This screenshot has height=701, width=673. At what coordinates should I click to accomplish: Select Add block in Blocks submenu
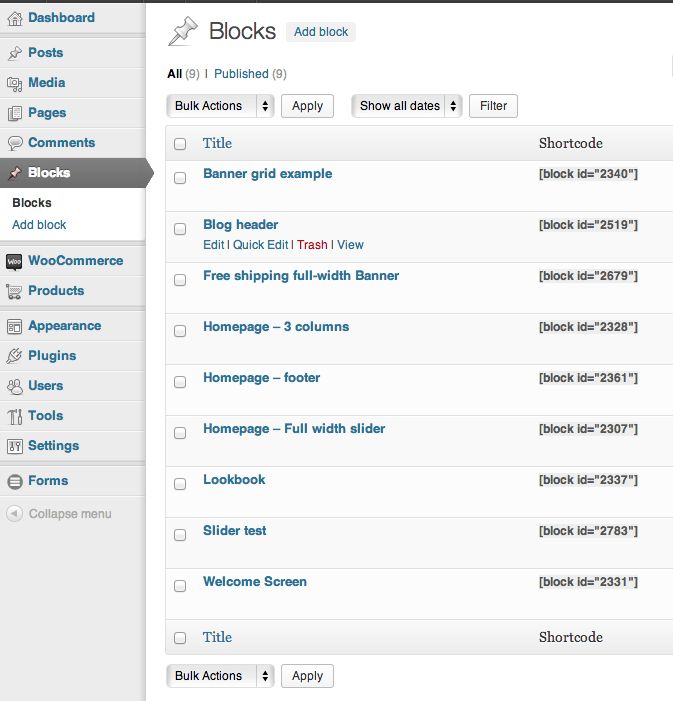click(39, 225)
